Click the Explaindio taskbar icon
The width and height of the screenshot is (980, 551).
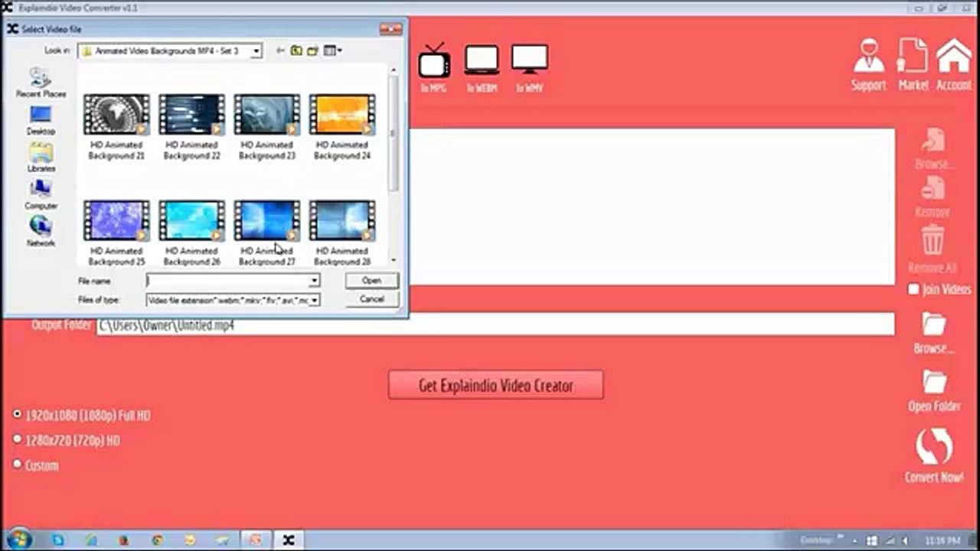tap(288, 540)
